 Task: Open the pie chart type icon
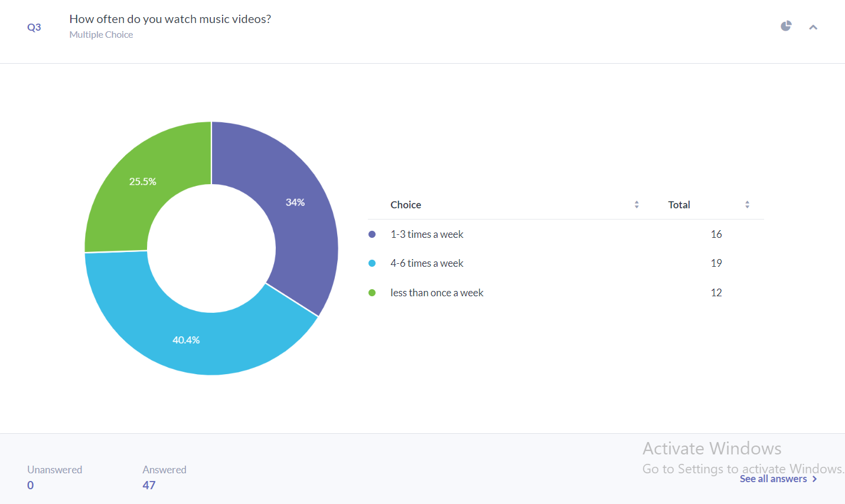click(x=786, y=26)
